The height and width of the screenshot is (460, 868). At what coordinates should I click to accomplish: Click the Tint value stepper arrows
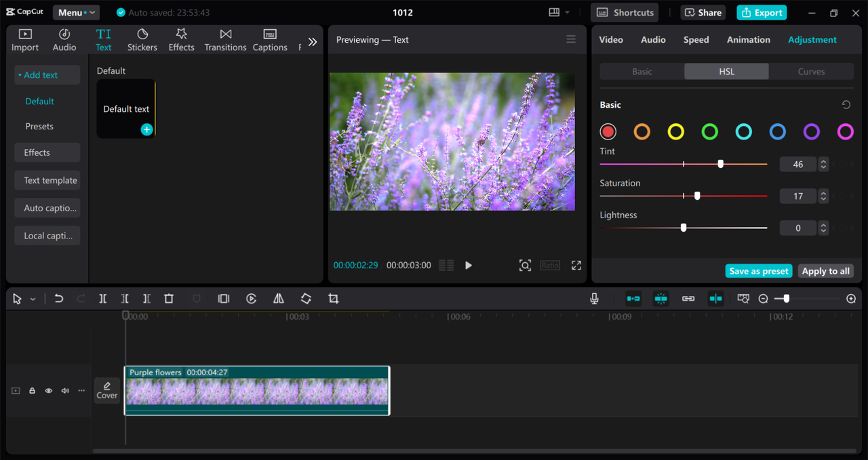(x=823, y=164)
